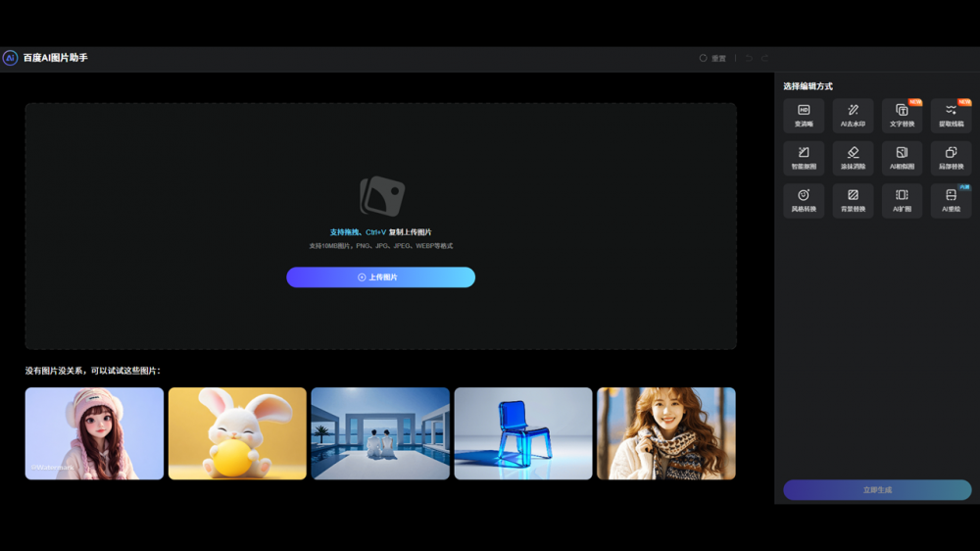Screen dimensions: 980x551
Task: Select the AI扩图 image expand tool
Action: (902, 200)
